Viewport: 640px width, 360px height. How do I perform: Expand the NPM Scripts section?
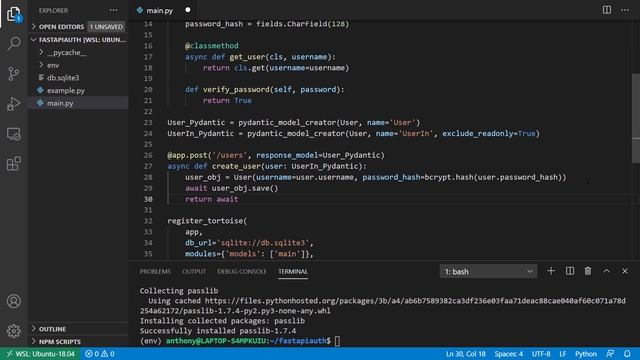tap(78, 342)
